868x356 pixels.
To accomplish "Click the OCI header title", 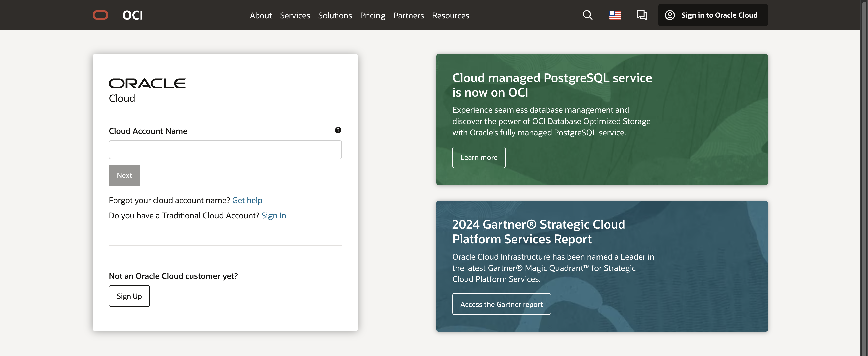I will pyautogui.click(x=132, y=15).
